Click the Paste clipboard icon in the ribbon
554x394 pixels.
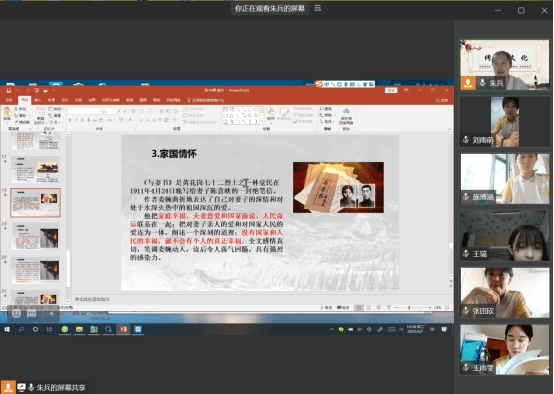pyautogui.click(x=7, y=112)
